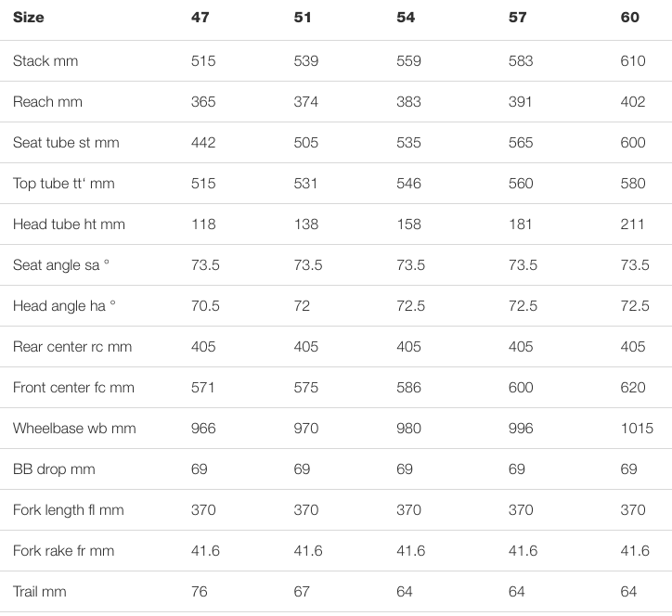Click the Top tube tt' mm label
The image size is (672, 616).
64,184
